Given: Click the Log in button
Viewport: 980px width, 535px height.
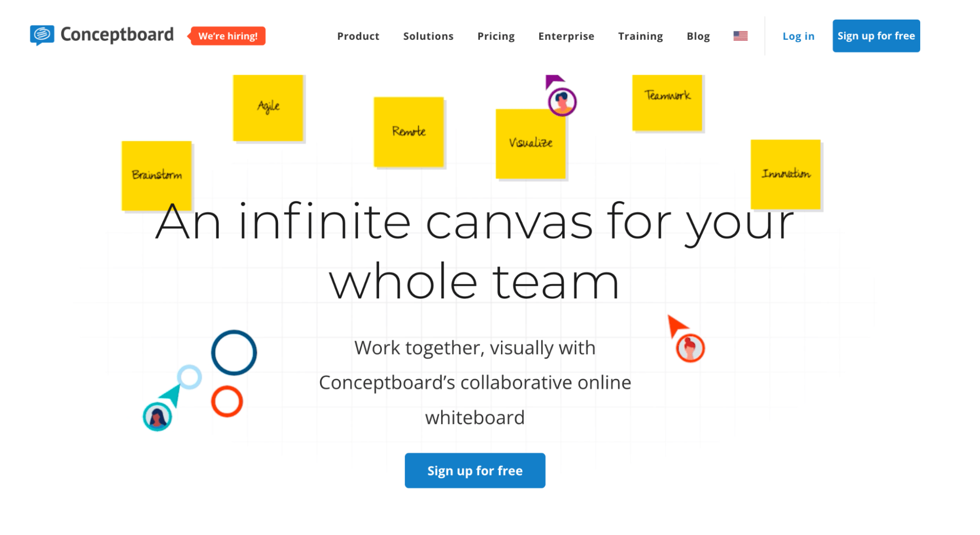Looking at the screenshot, I should tap(798, 36).
